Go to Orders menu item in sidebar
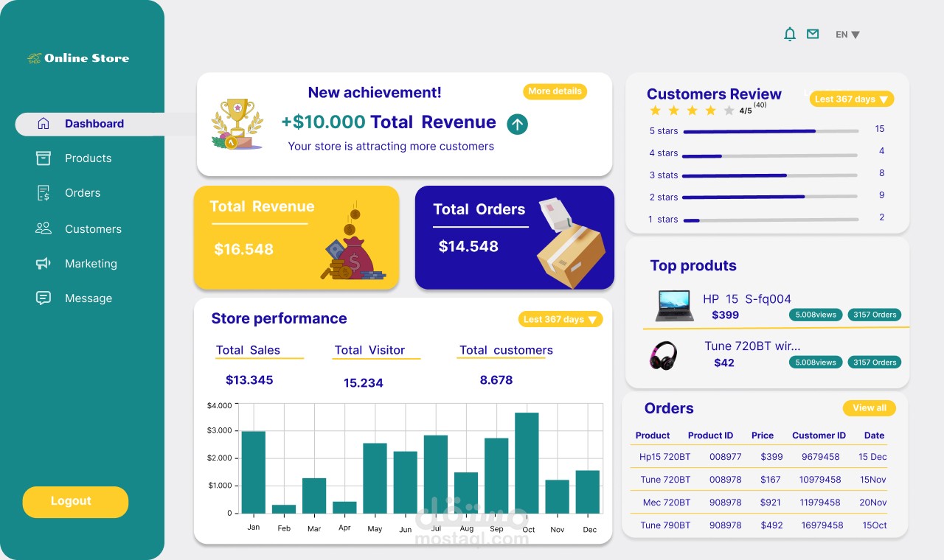 [x=83, y=192]
